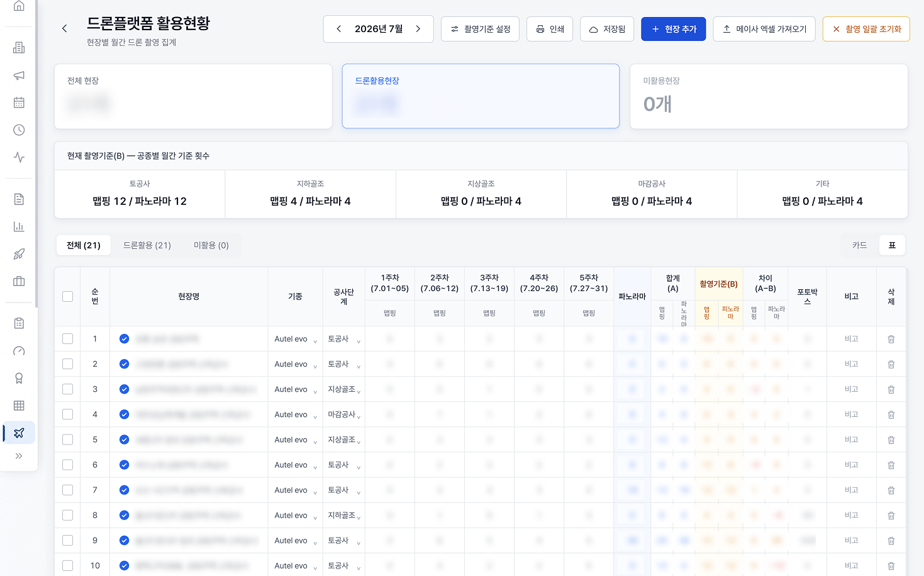
Task: Select the 드론활용현장 summary card
Action: point(481,96)
